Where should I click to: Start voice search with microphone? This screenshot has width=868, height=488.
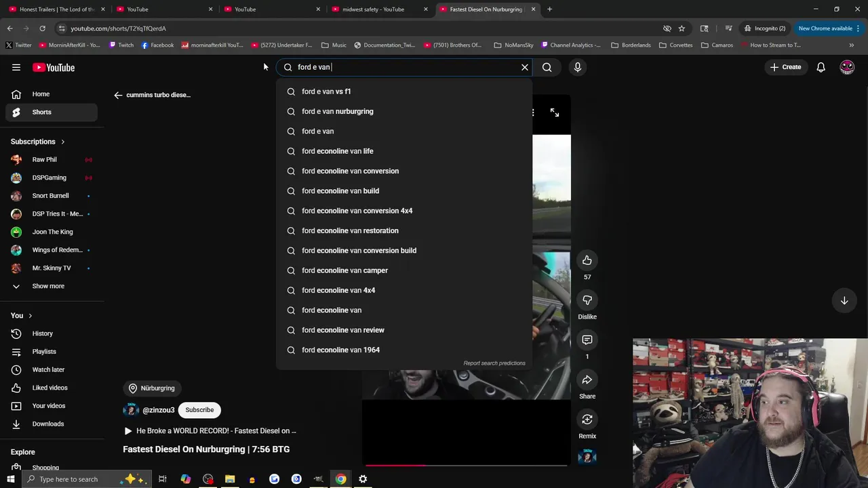(578, 67)
